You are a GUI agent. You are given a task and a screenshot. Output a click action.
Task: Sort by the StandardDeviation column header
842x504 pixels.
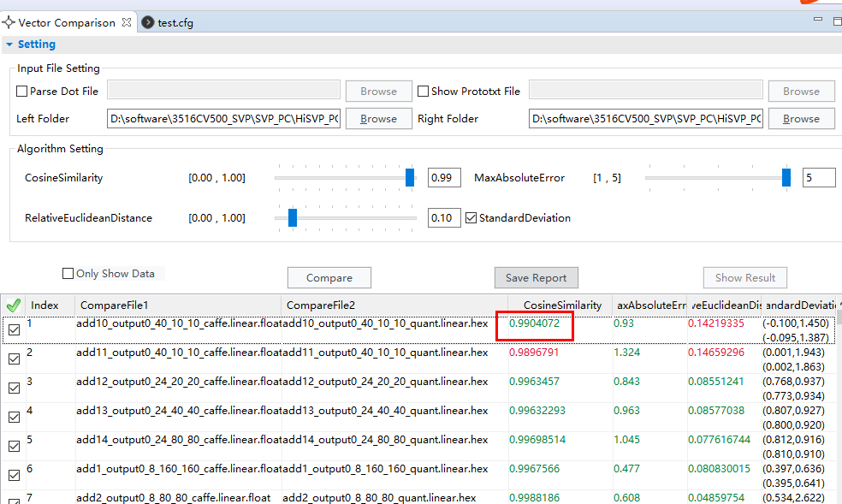pyautogui.click(x=800, y=305)
